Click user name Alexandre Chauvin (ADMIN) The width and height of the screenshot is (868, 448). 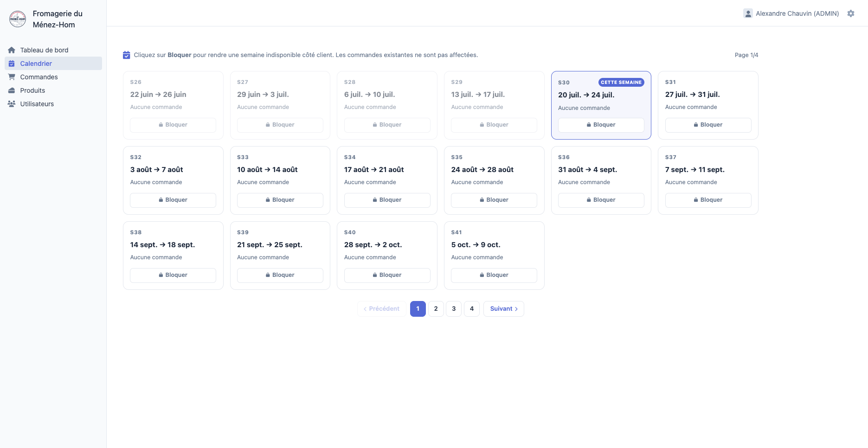[797, 13]
